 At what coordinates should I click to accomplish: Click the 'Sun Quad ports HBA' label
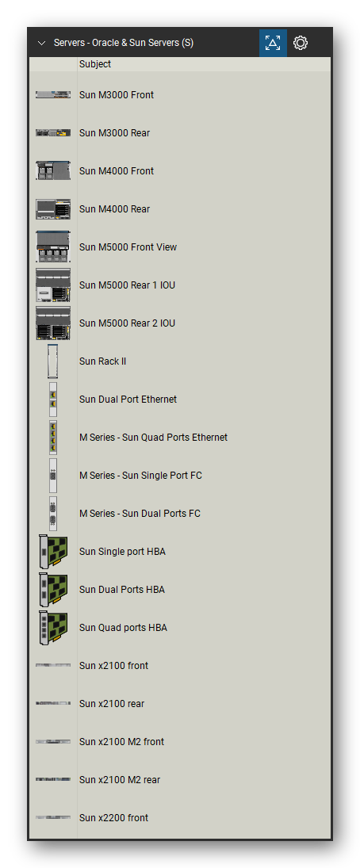click(123, 628)
